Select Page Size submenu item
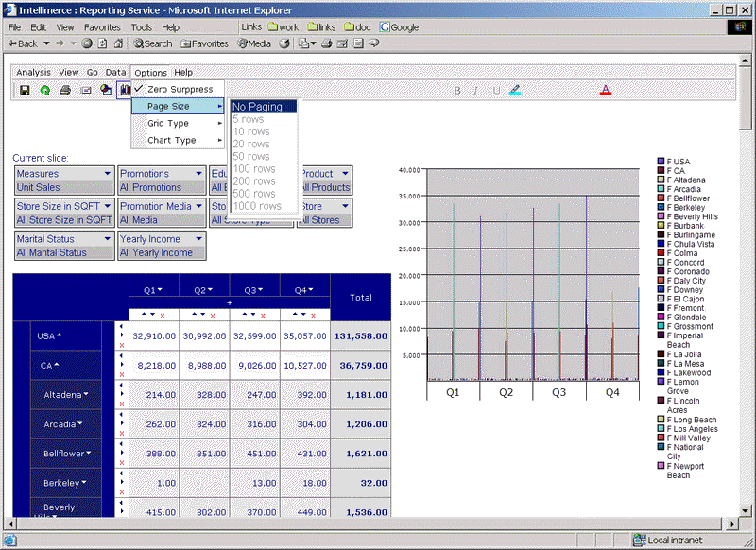756x550 pixels. coord(178,106)
